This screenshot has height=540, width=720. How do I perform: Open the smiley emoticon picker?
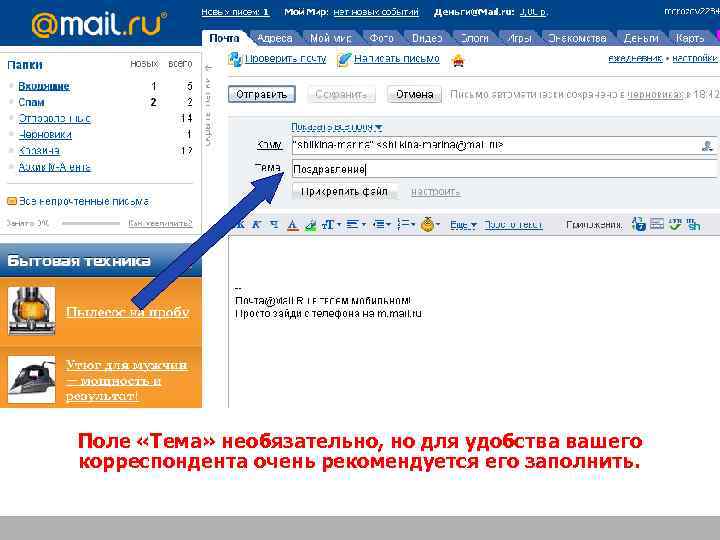pyautogui.click(x=428, y=224)
